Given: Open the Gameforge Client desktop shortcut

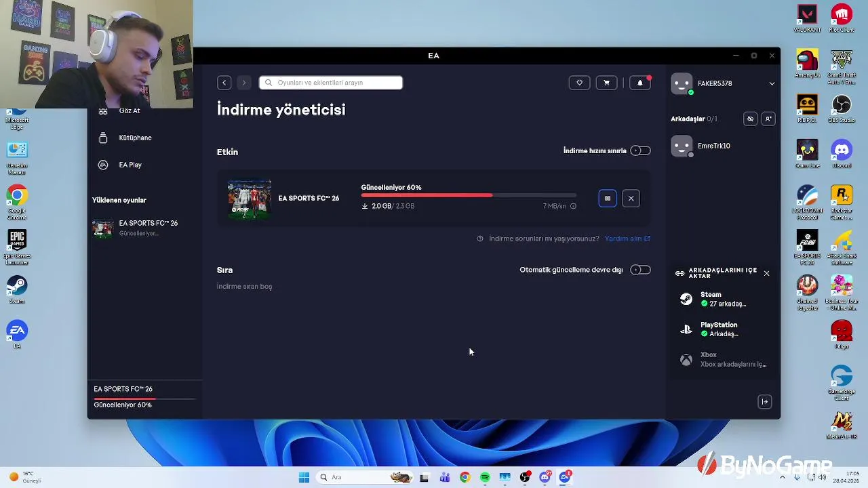Looking at the screenshot, I should click(x=842, y=383).
